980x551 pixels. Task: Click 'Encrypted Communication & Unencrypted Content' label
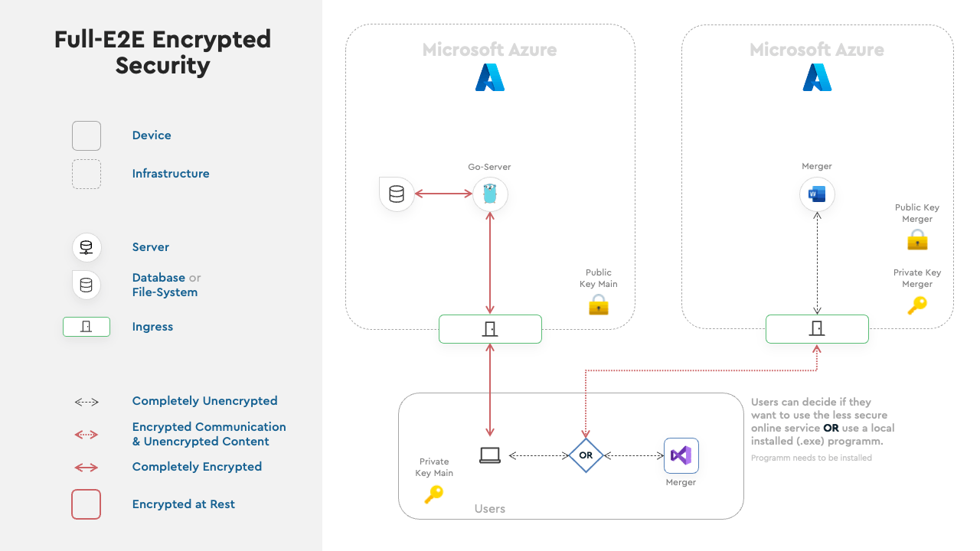pyautogui.click(x=209, y=434)
